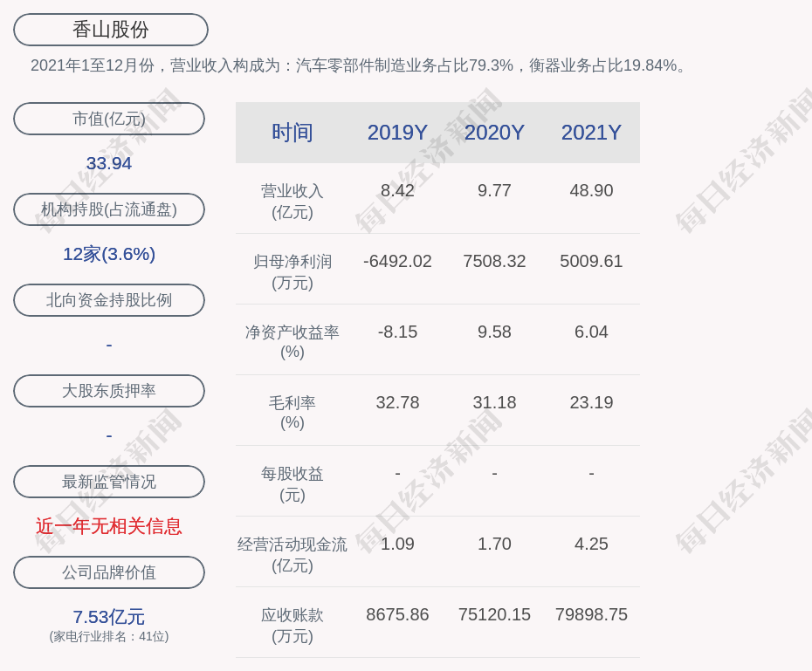Viewport: 812px width, 671px height.
Task: Select the revenue value 48.90
Action: point(591,190)
